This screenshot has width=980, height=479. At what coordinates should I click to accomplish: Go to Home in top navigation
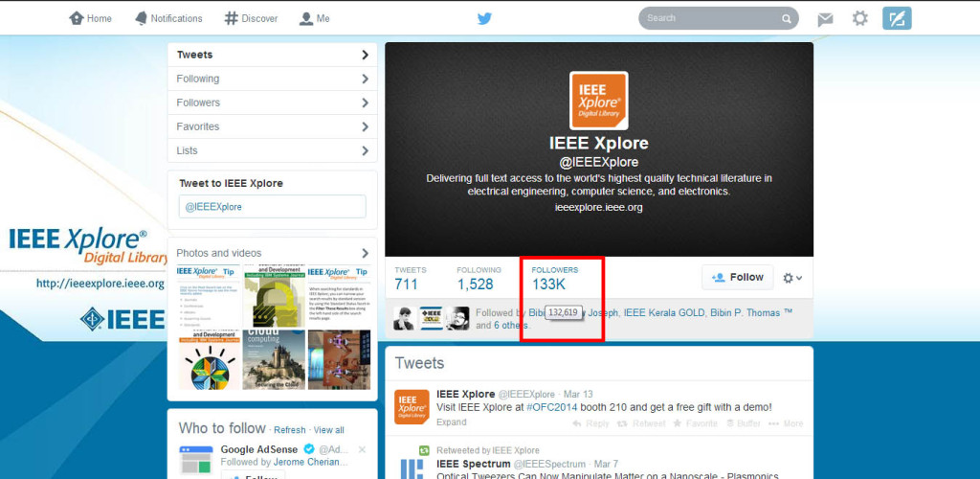tap(91, 18)
